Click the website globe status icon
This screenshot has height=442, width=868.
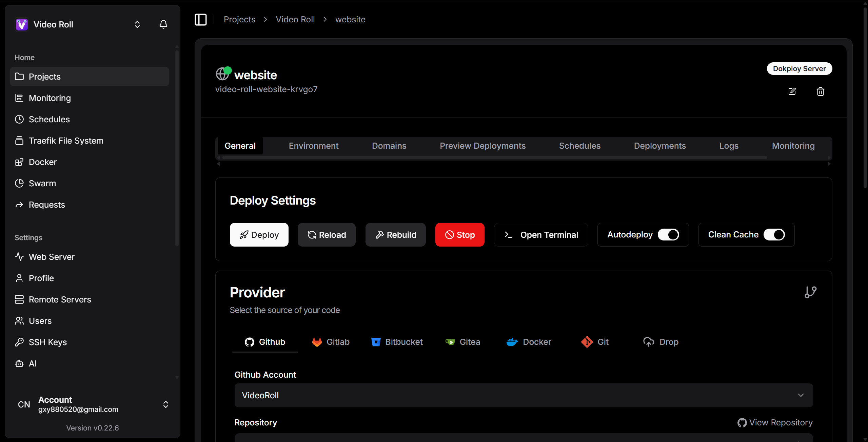pos(223,73)
